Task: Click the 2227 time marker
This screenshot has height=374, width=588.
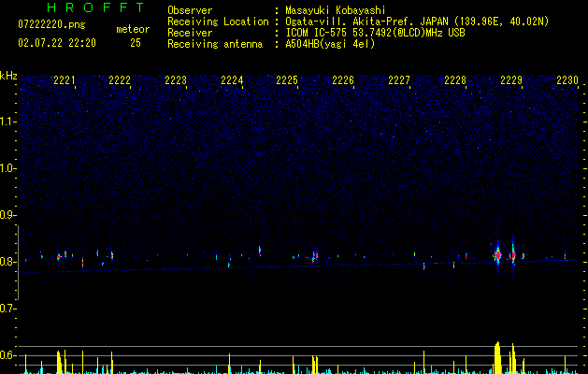Action: tap(399, 80)
